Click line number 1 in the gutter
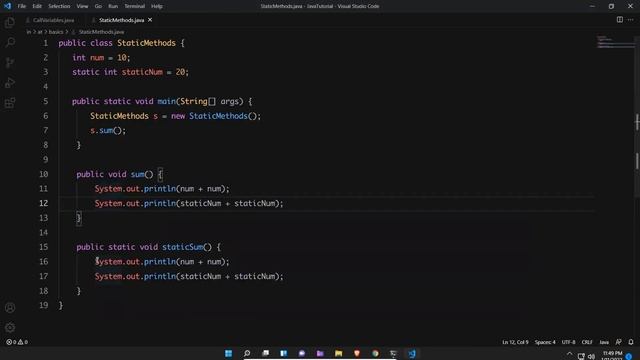640x360 pixels. (x=45, y=43)
